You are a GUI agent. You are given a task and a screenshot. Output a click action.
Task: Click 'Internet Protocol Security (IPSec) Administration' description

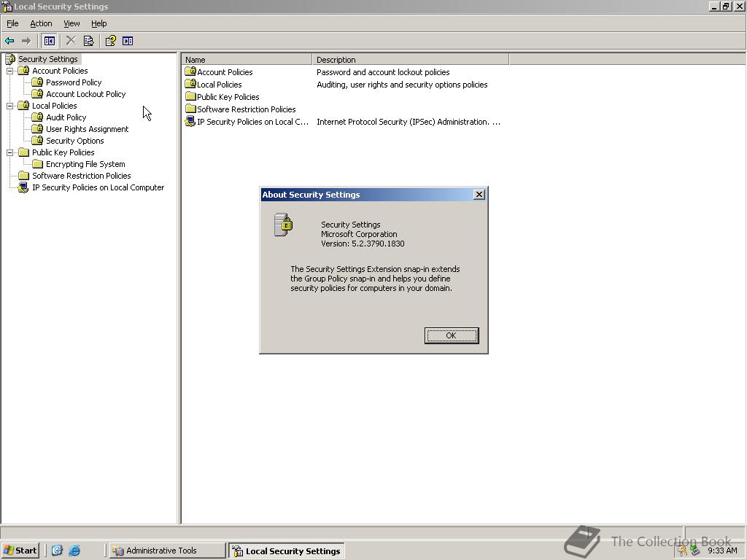[409, 122]
